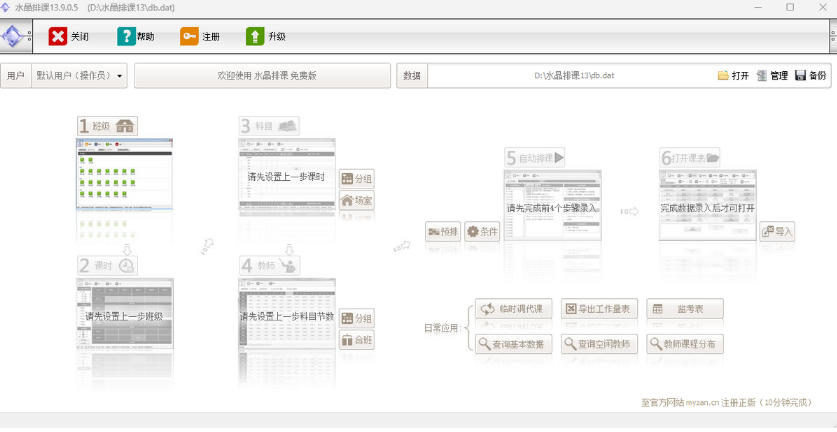Click the 管理 data management icon
Viewport: 837px width, 432px height.
(762, 76)
